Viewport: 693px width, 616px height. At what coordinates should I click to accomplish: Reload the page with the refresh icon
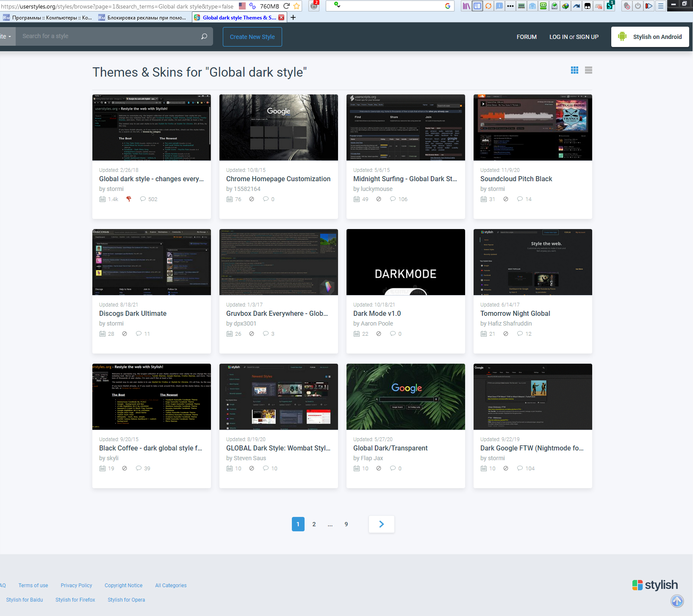pyautogui.click(x=287, y=6)
